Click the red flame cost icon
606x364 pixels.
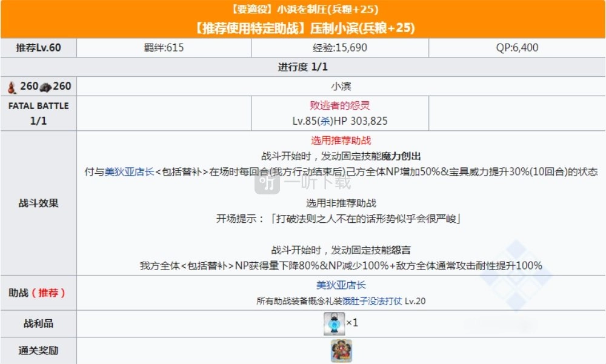(12, 87)
